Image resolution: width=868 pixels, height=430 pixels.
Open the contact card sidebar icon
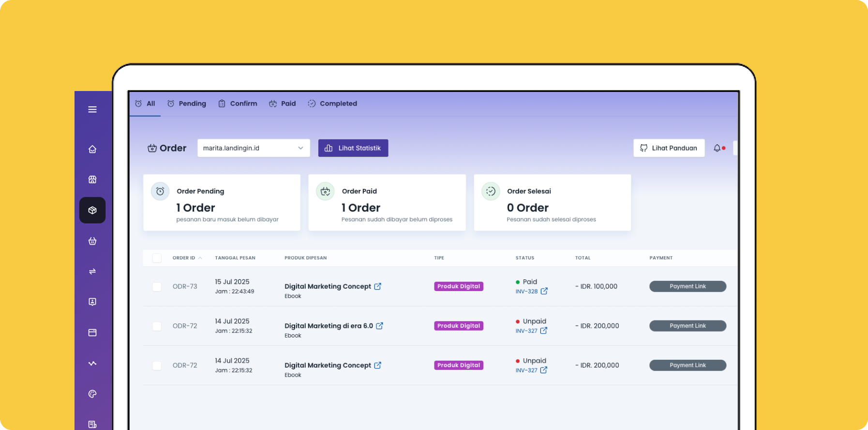point(92,302)
